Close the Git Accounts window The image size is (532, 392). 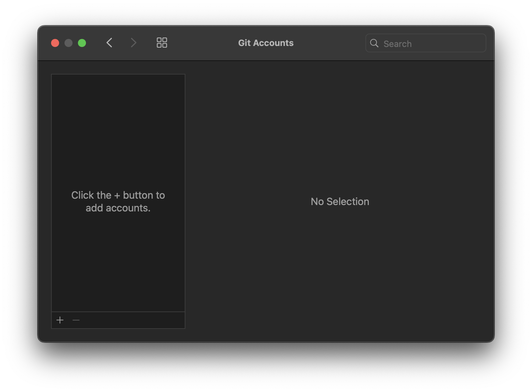click(55, 43)
